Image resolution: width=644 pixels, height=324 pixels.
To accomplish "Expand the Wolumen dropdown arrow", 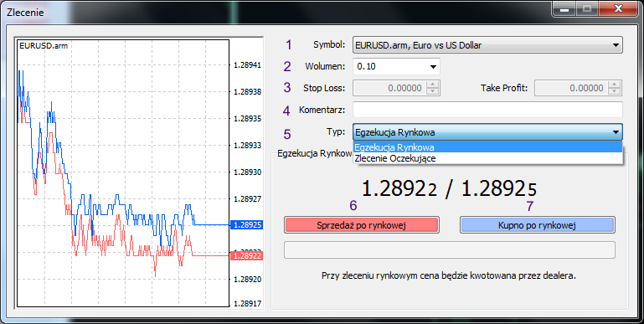I will click(x=433, y=66).
